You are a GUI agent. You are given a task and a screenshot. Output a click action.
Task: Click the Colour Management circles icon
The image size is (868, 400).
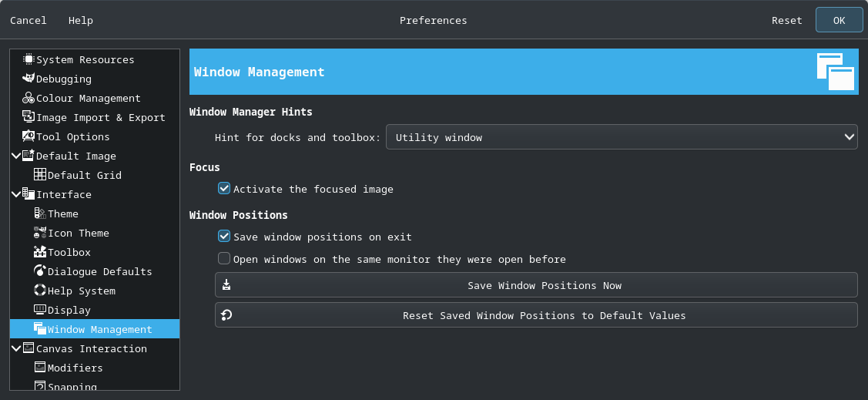tap(28, 98)
